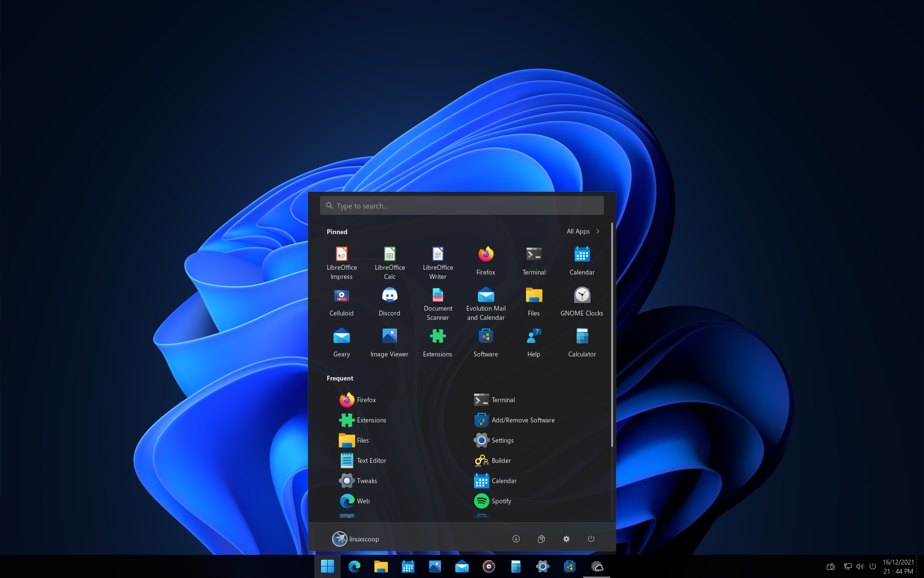Launch Spotify from Frequent list
This screenshot has width=924, height=578.
tap(492, 501)
